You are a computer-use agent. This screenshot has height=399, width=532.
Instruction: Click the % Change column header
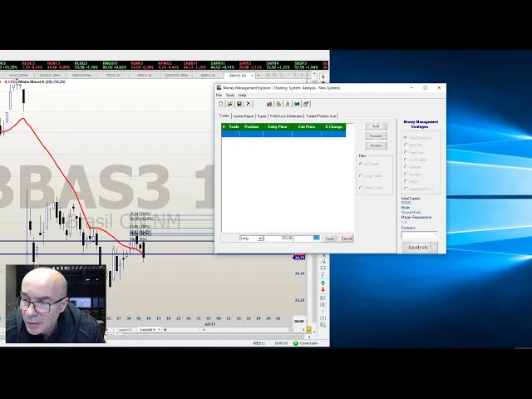333,127
